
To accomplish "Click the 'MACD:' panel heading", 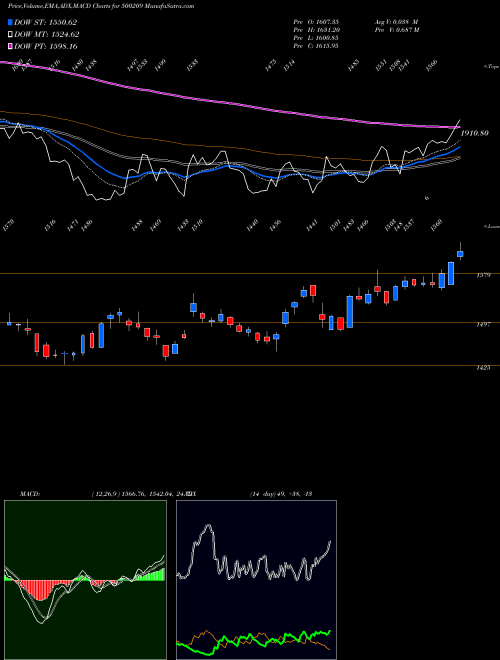I will click(30, 494).
